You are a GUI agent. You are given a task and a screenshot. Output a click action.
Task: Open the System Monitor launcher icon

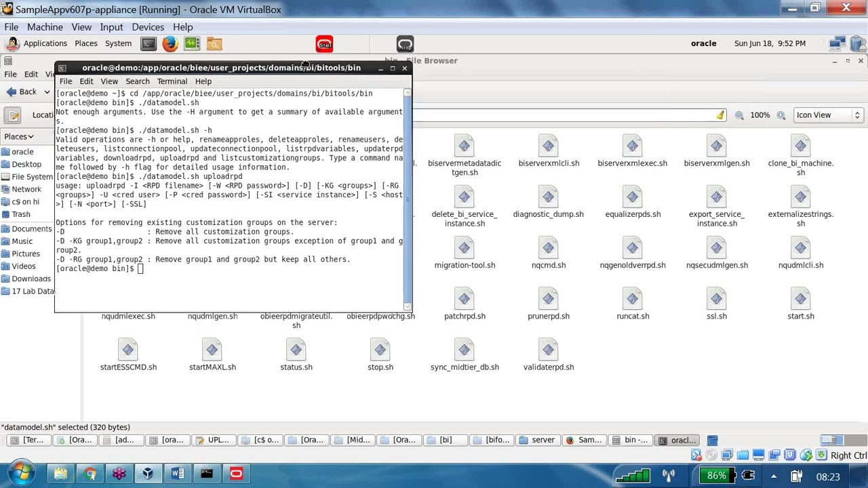pos(192,44)
